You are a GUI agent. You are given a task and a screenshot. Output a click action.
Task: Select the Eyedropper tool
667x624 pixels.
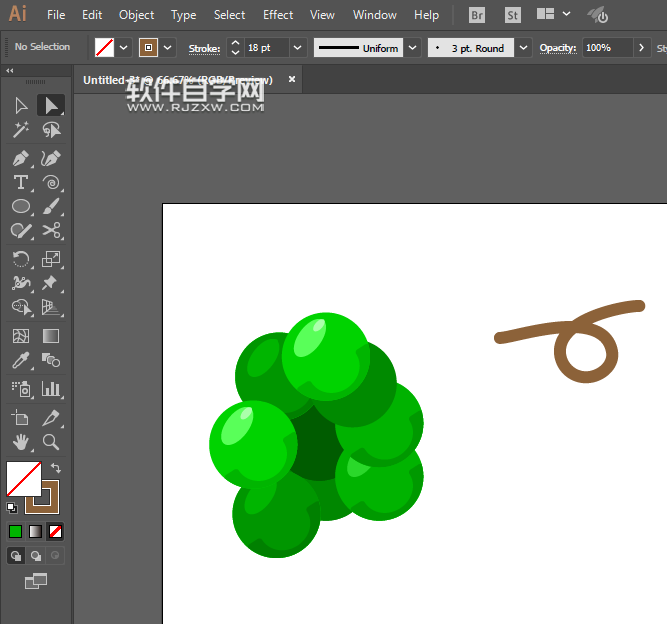coord(21,361)
